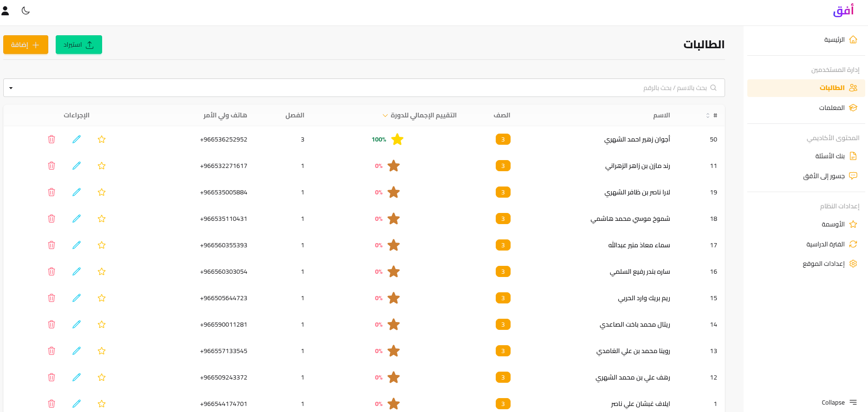Edit student أجوان زهير احمد الشهري
Screen dimensions: 868x412
pyautogui.click(x=77, y=139)
